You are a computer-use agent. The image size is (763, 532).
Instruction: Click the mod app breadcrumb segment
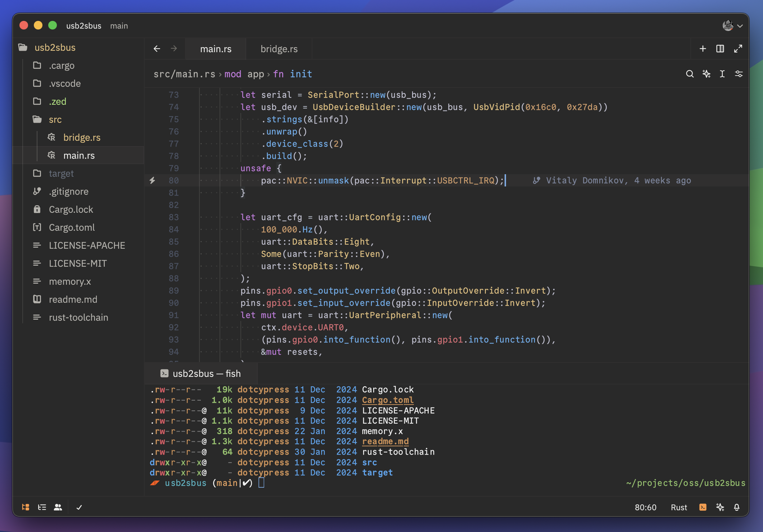pyautogui.click(x=244, y=74)
